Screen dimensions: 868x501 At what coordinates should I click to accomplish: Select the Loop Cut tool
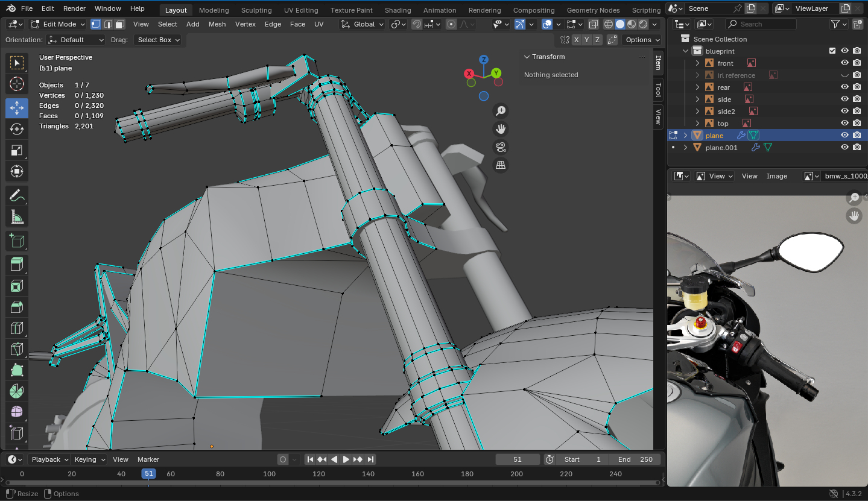click(17, 328)
